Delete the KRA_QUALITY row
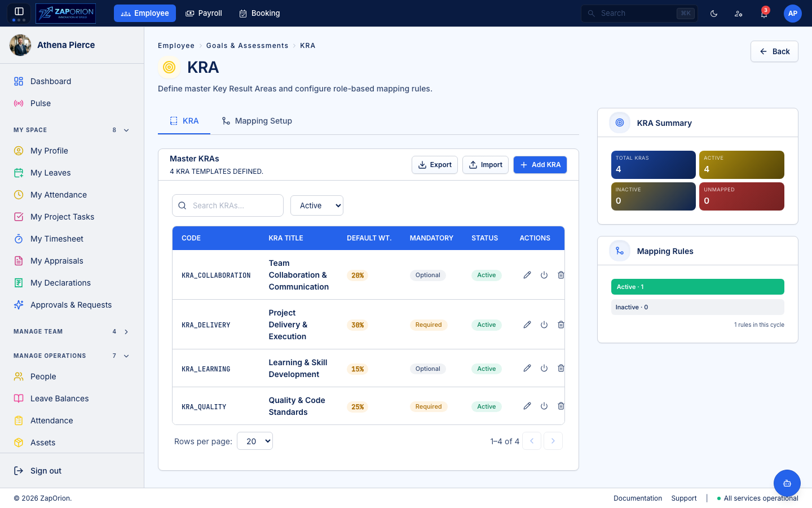The image size is (812, 508). click(x=561, y=406)
